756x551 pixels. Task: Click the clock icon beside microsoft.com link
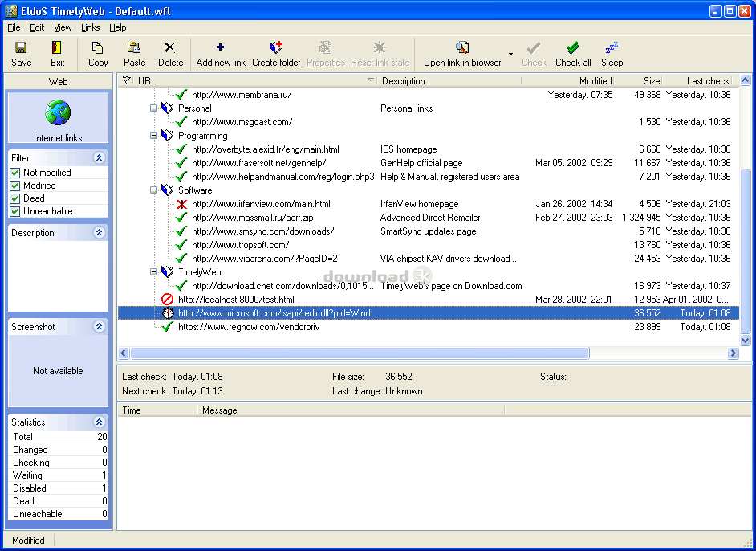coord(167,313)
